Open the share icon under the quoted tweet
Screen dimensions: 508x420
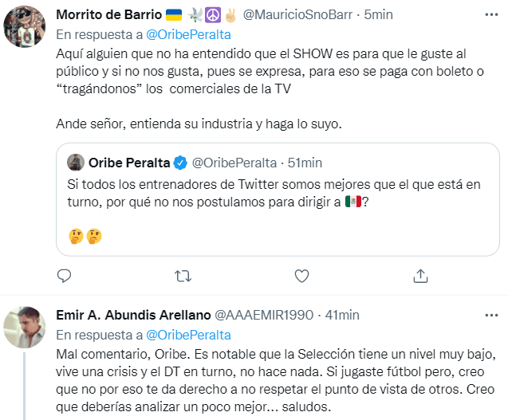[420, 277]
